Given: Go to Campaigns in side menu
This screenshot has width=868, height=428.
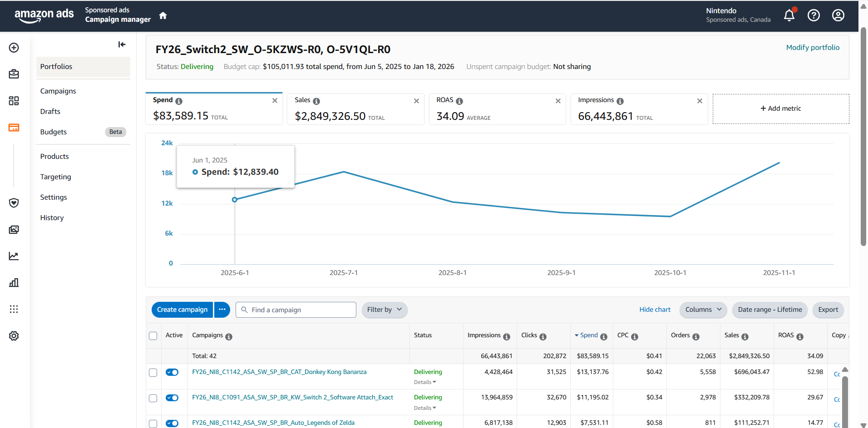Looking at the screenshot, I should click(x=58, y=91).
